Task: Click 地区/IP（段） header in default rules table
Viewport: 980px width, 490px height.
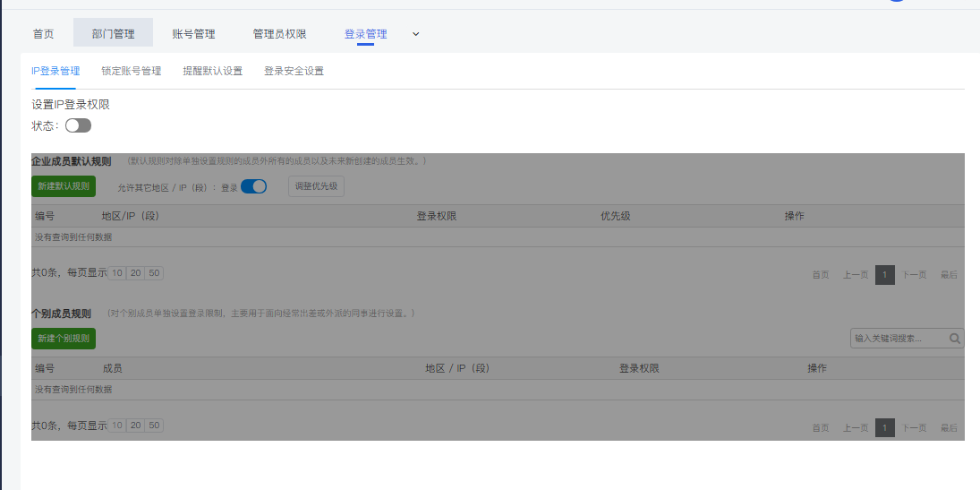Action: tap(131, 216)
